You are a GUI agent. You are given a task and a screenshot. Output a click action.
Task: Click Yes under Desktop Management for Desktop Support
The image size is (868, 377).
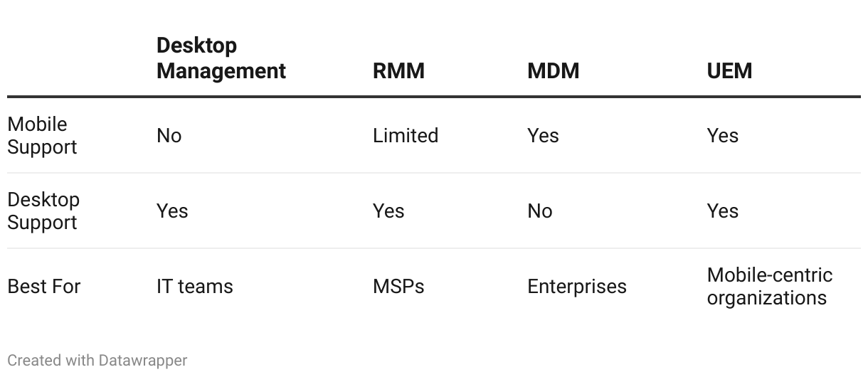click(x=172, y=211)
